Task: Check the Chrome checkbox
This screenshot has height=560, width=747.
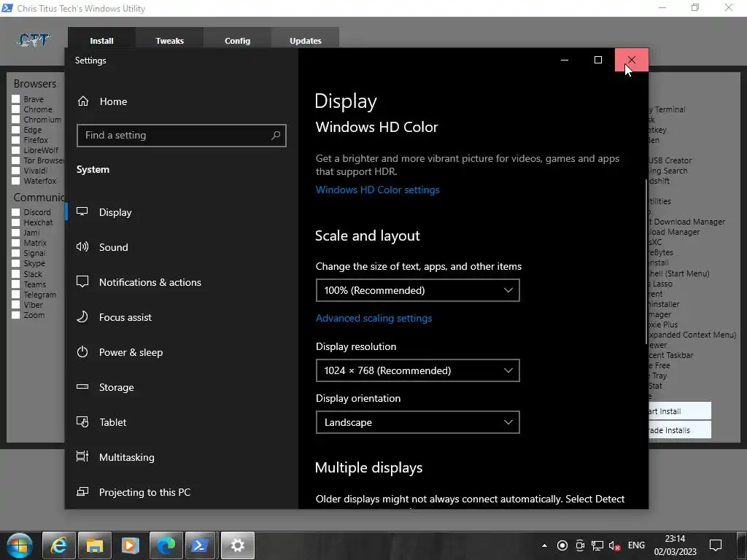Action: 16,109
